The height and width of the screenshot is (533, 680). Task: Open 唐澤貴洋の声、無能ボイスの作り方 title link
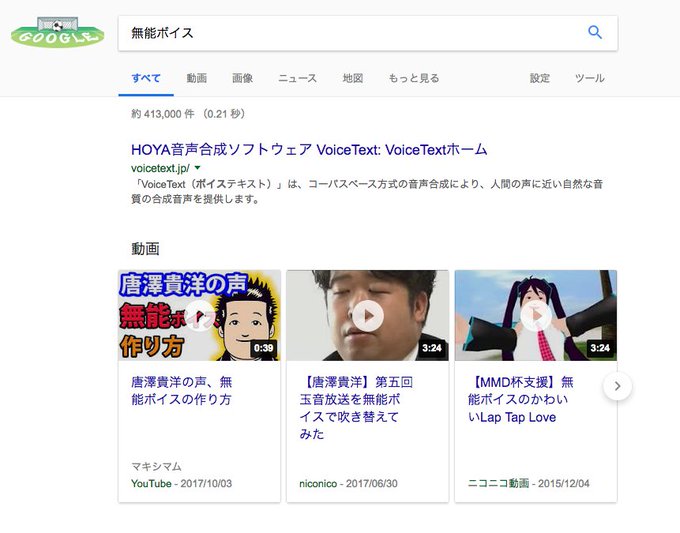[x=182, y=390]
